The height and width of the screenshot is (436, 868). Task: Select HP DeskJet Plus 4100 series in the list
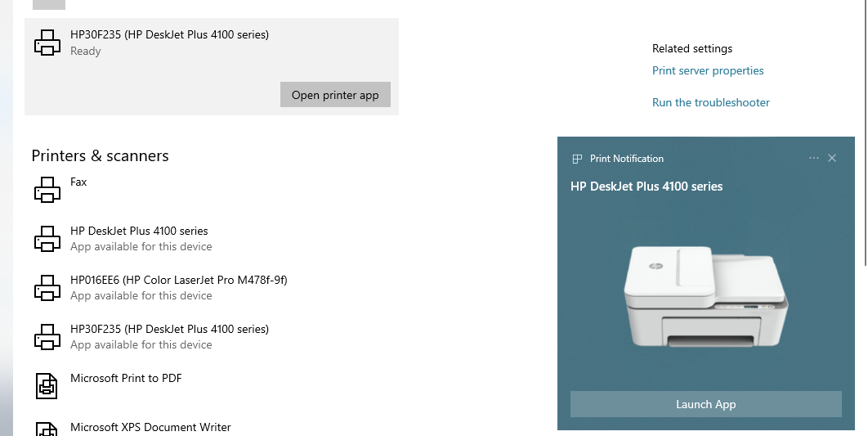(212, 238)
